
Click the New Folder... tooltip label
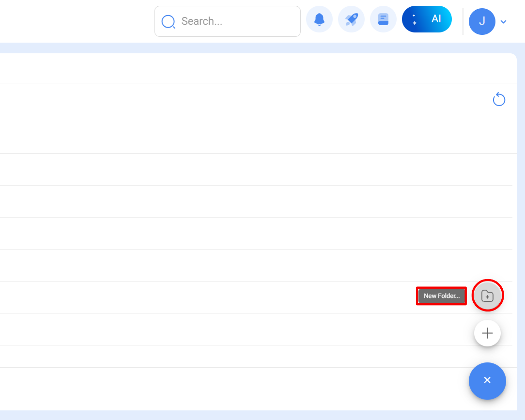(x=441, y=296)
